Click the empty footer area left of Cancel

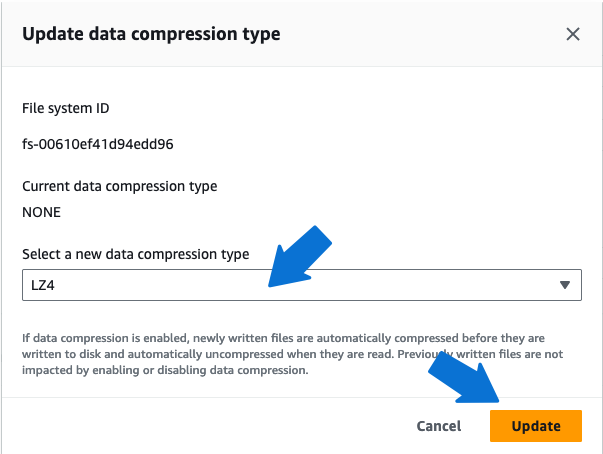pyautogui.click(x=200, y=426)
